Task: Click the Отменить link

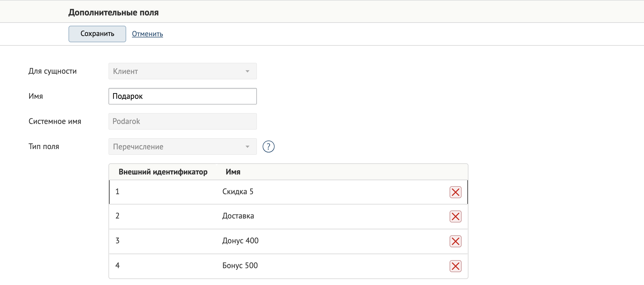Action: tap(147, 34)
